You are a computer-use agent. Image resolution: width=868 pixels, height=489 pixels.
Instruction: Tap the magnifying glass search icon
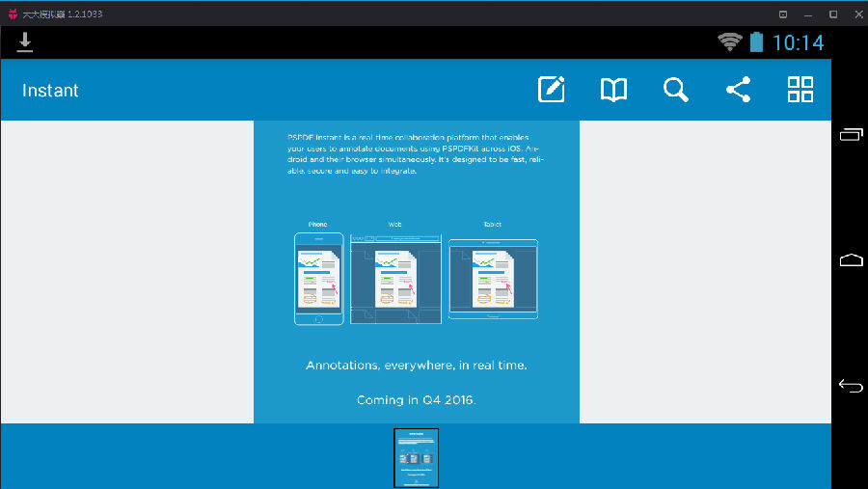pyautogui.click(x=676, y=90)
